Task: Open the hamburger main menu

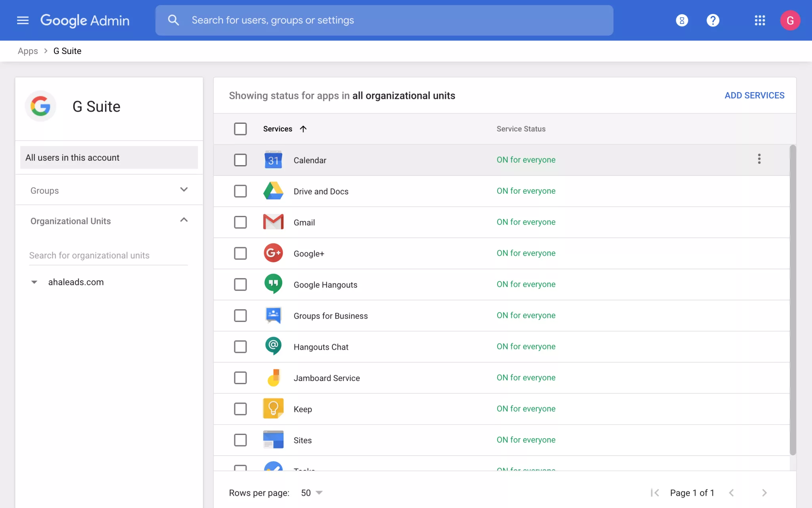Action: click(x=23, y=20)
